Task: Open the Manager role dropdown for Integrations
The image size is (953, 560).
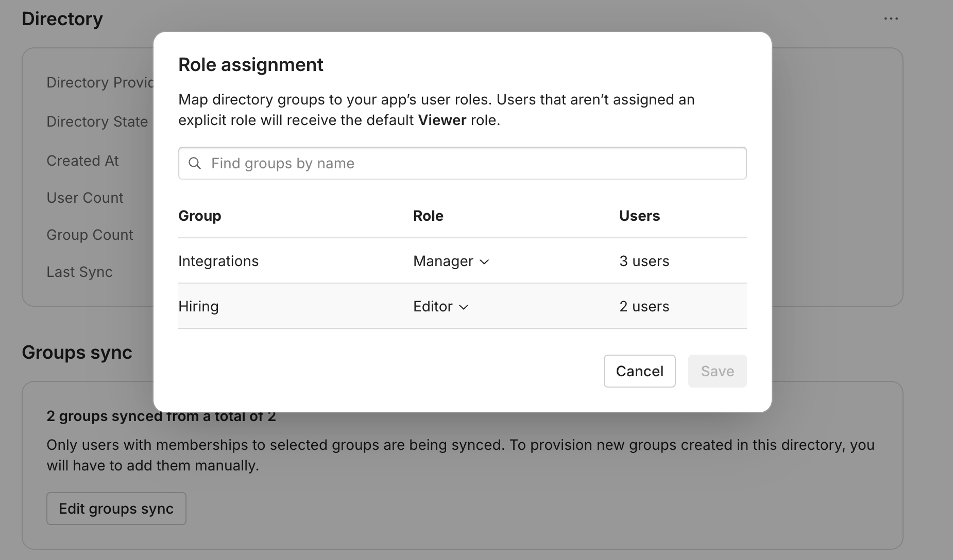Action: click(451, 261)
